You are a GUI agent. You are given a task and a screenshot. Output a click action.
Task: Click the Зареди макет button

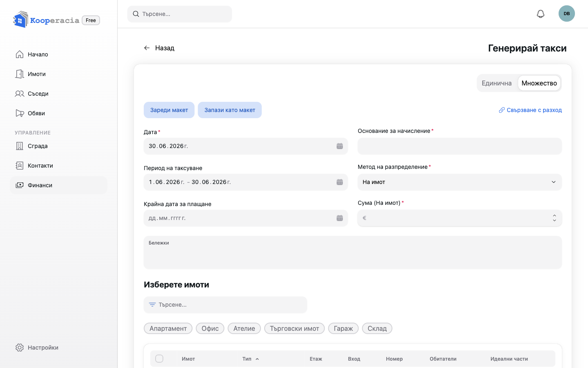point(169,110)
